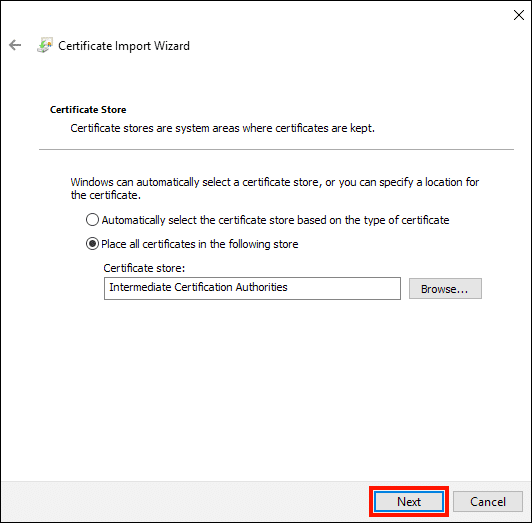Proceed with the Next button
The image size is (532, 523).
pos(409,502)
